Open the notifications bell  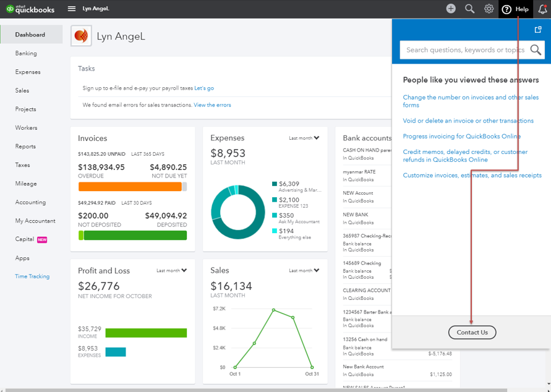click(x=542, y=9)
